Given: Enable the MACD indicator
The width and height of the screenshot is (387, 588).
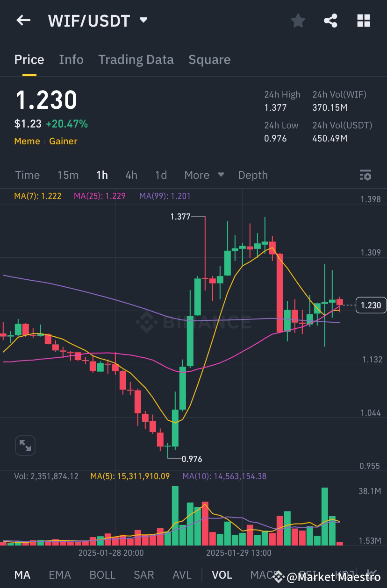Looking at the screenshot, I should [x=263, y=574].
